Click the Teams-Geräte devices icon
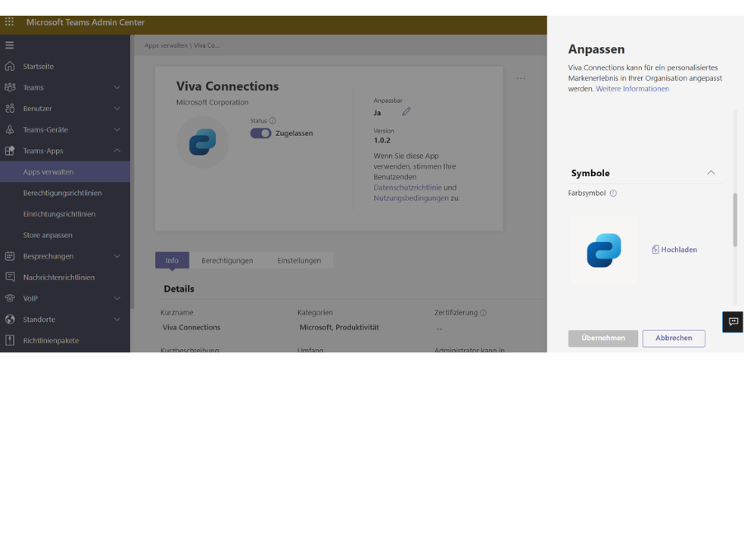 point(10,129)
